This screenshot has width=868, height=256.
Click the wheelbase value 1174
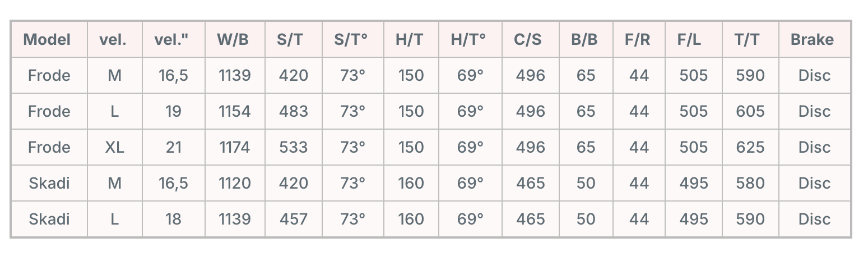coord(234,148)
